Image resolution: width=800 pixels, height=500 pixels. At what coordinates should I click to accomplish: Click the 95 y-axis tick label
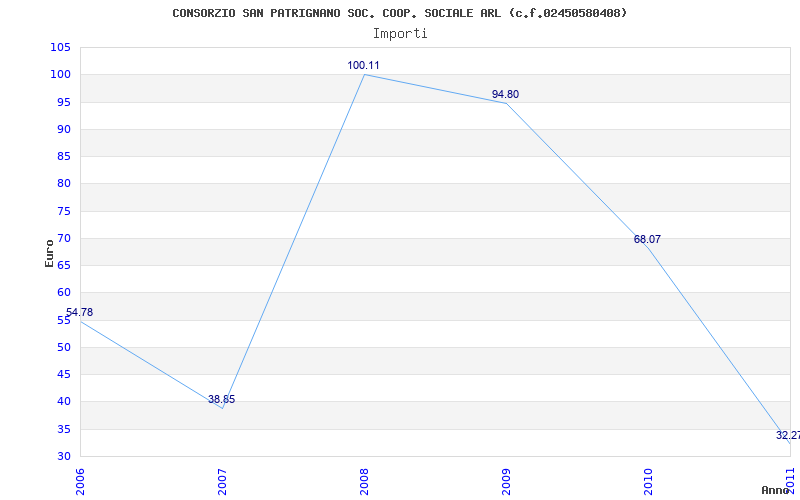coord(64,102)
